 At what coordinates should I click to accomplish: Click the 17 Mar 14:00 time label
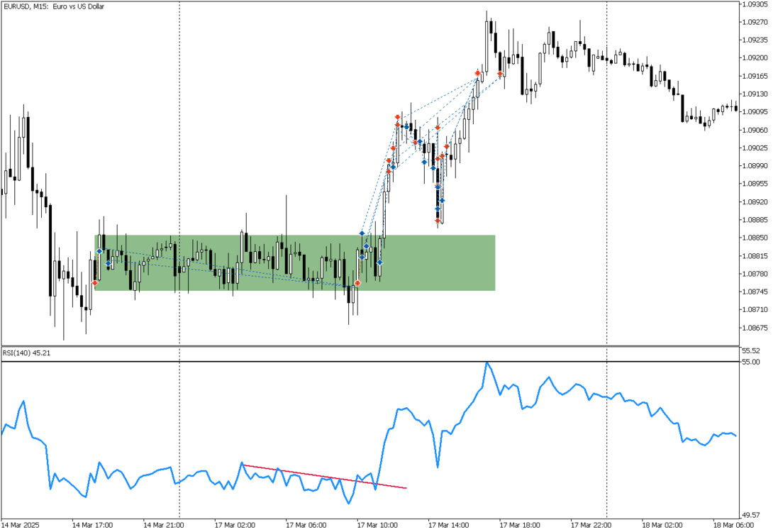pyautogui.click(x=448, y=525)
